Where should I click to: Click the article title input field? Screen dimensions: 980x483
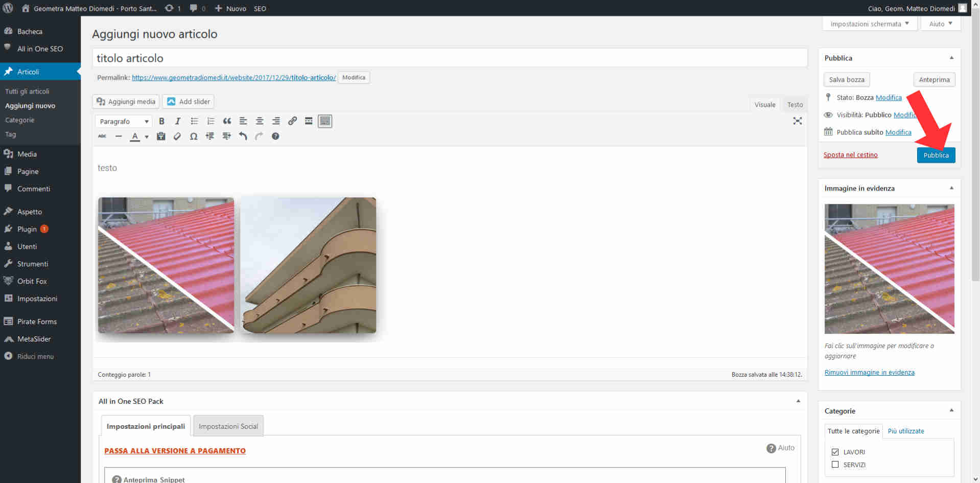450,58
